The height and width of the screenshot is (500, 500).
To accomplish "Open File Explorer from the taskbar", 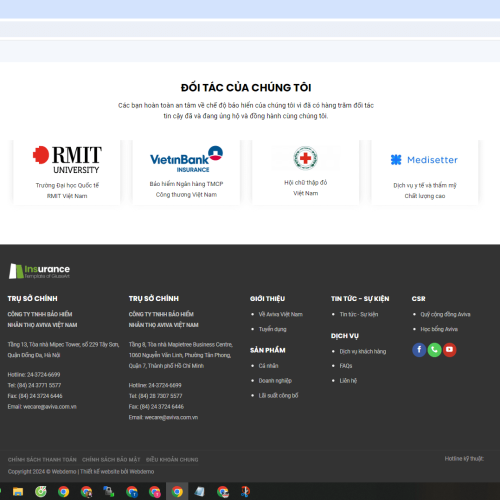I will click(x=18, y=492).
